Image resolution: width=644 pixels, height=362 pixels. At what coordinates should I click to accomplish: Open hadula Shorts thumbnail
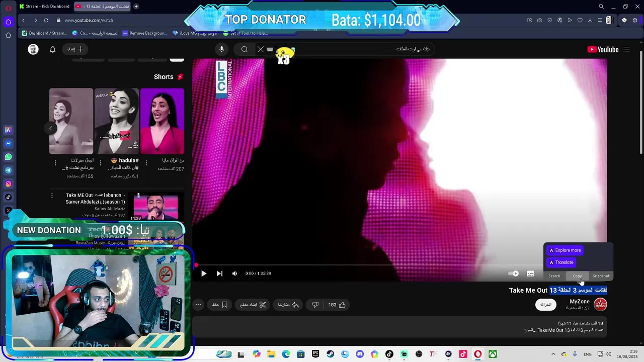(116, 121)
